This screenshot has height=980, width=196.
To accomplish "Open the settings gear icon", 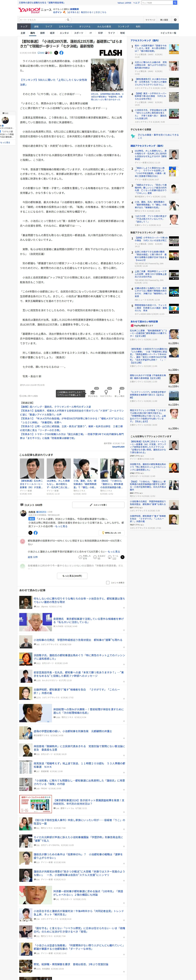I will click(175, 20).
